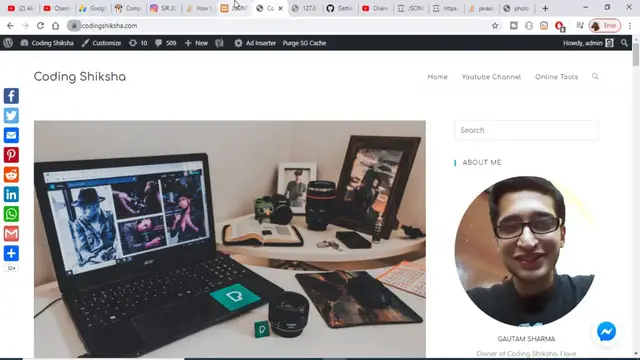640x360 pixels.
Task: Click the Yoast SEO admin bar icon
Action: coord(220,43)
